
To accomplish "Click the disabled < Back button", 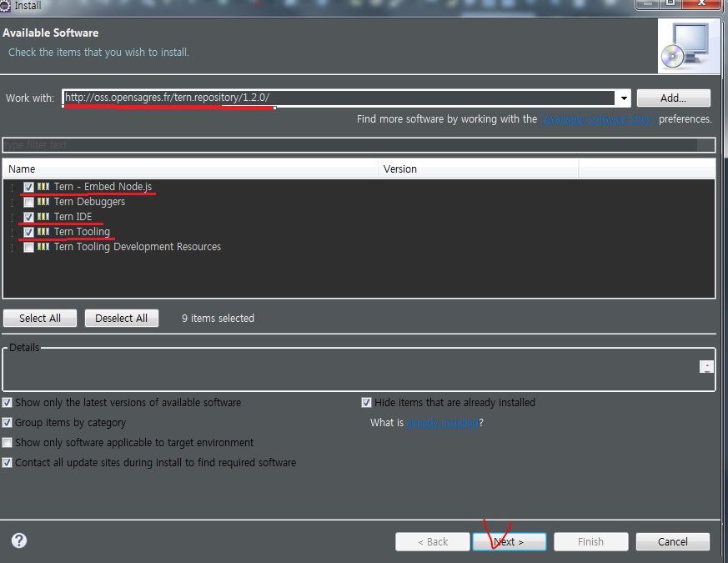I will pyautogui.click(x=432, y=541).
